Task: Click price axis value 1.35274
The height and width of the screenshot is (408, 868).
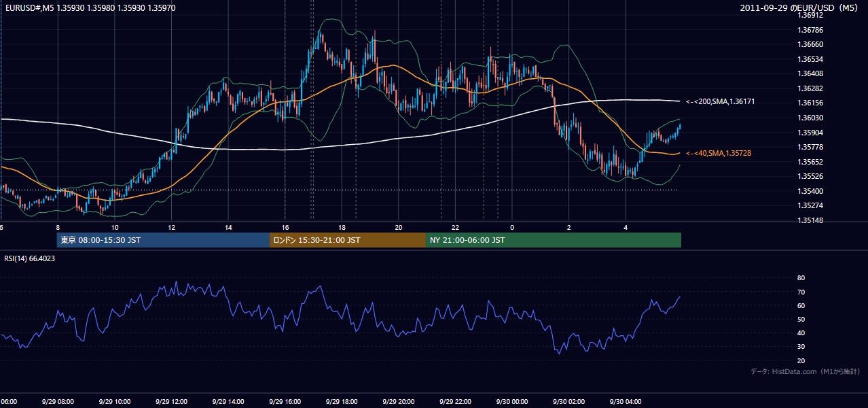Action: point(810,205)
